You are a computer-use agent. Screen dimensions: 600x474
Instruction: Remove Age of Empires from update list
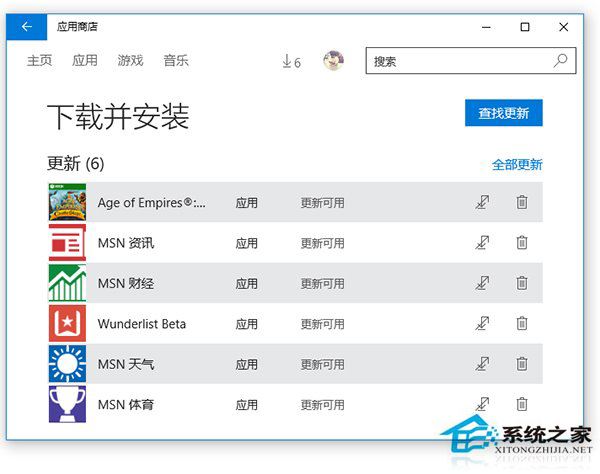coord(522,202)
